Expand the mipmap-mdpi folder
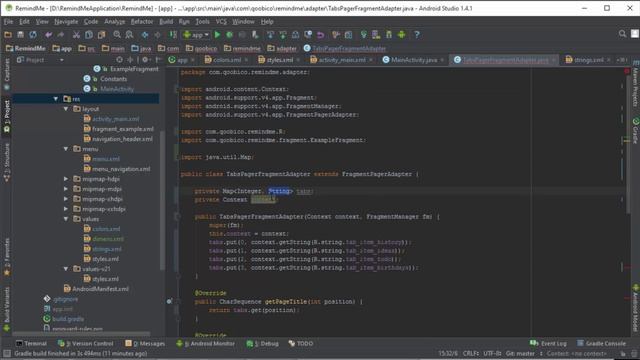 pos(66,189)
